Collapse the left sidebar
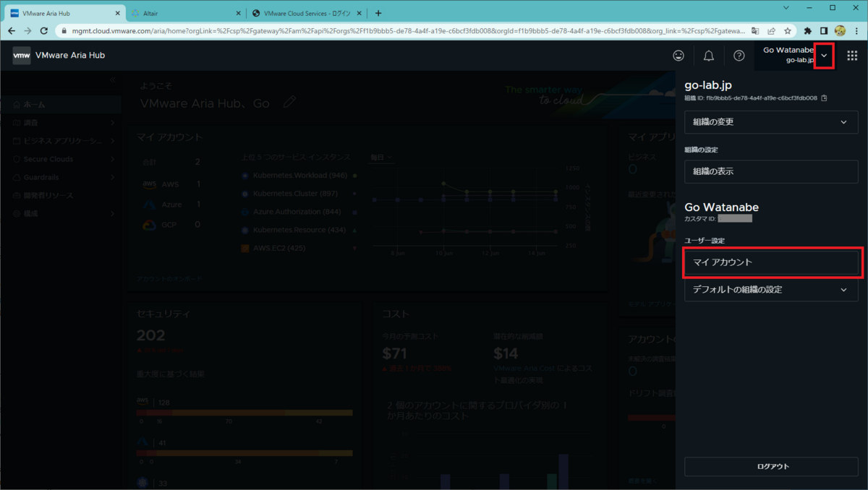Screen dimensions: 868x490 coord(113,79)
